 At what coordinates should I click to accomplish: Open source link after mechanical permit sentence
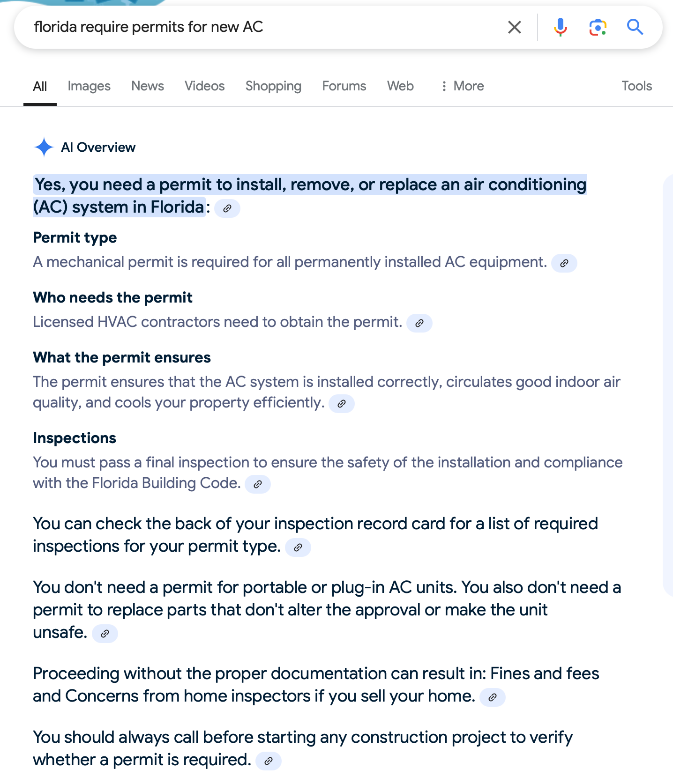[564, 263]
